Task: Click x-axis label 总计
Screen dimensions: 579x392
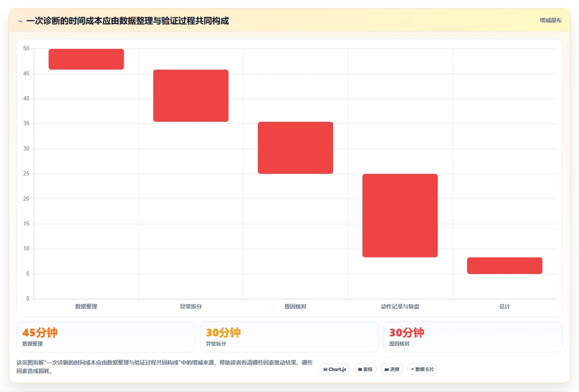Action: (x=505, y=306)
